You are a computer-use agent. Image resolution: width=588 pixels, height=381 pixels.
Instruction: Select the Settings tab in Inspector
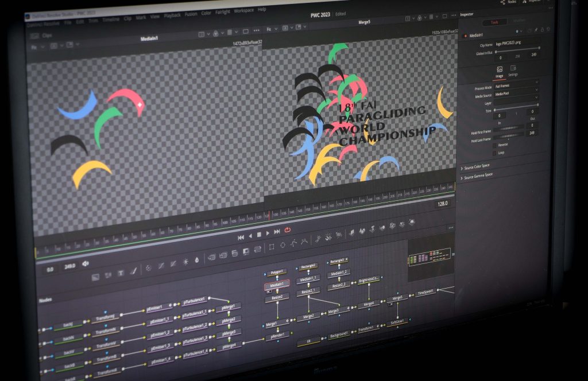513,71
